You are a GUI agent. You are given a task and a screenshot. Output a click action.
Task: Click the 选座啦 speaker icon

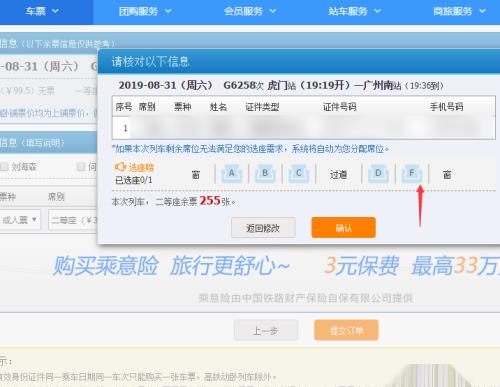pos(120,166)
